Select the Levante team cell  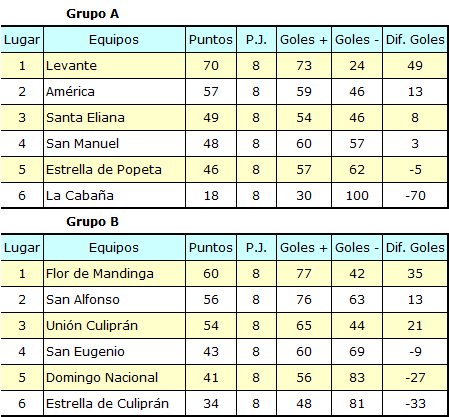coord(114,66)
